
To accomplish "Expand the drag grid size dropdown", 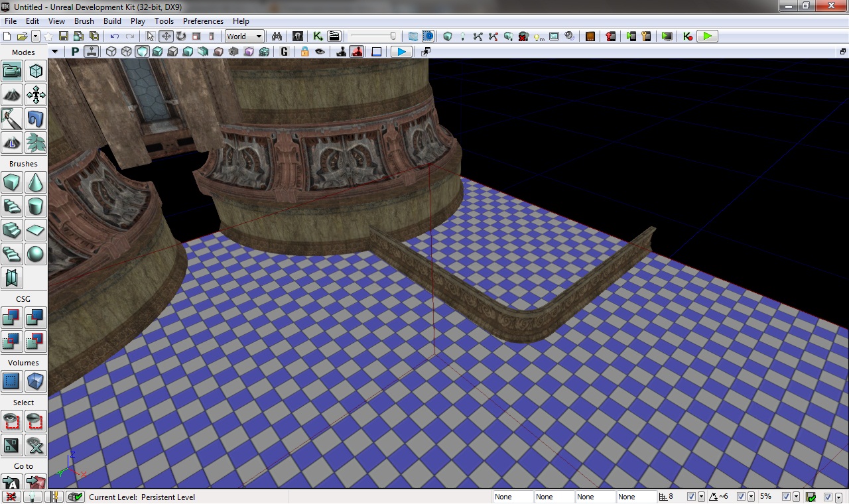I will click(x=702, y=497).
